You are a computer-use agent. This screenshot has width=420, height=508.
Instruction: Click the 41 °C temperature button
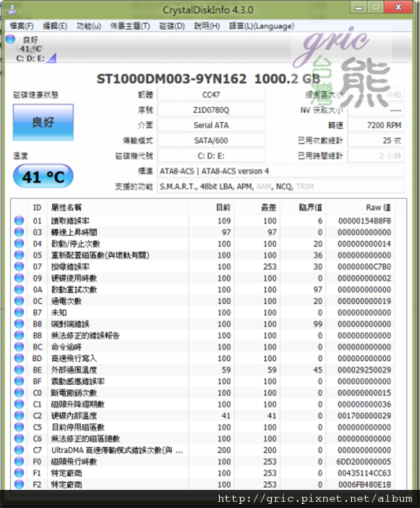43,176
